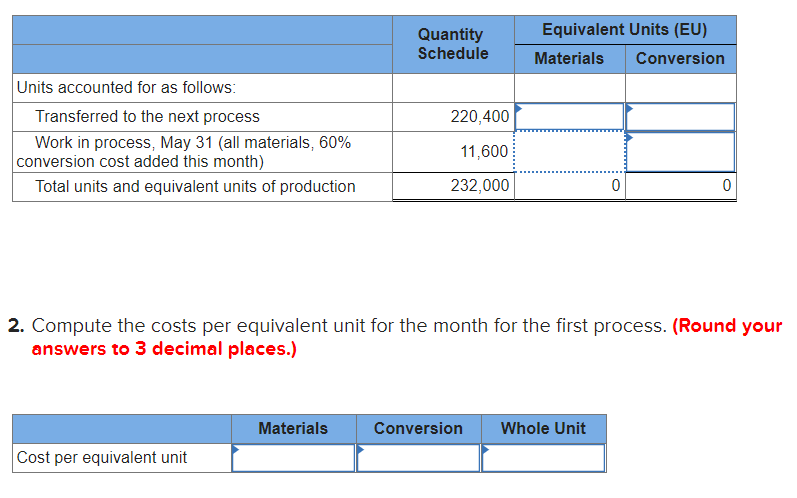Click Materials header in cost table

click(x=293, y=428)
